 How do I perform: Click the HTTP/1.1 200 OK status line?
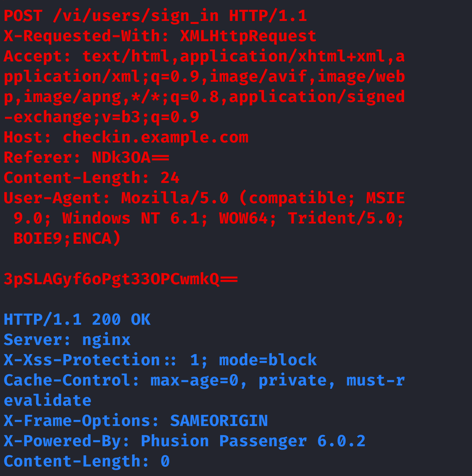pos(77,319)
